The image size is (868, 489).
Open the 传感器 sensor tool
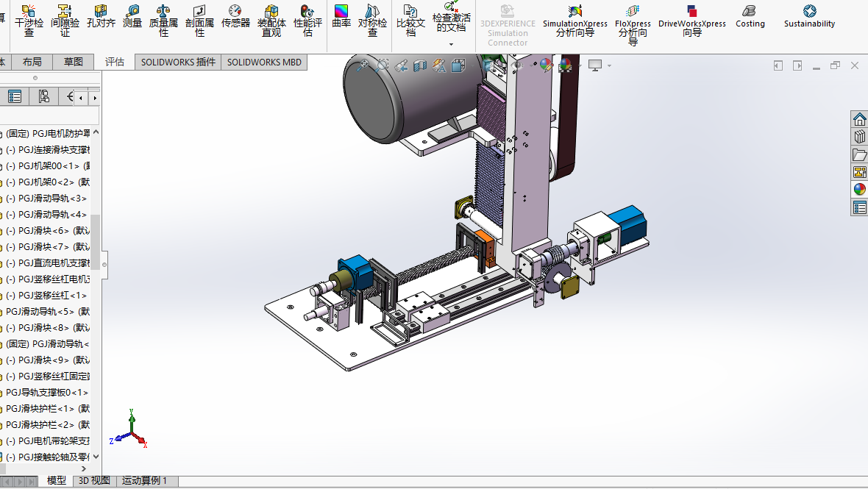click(235, 18)
